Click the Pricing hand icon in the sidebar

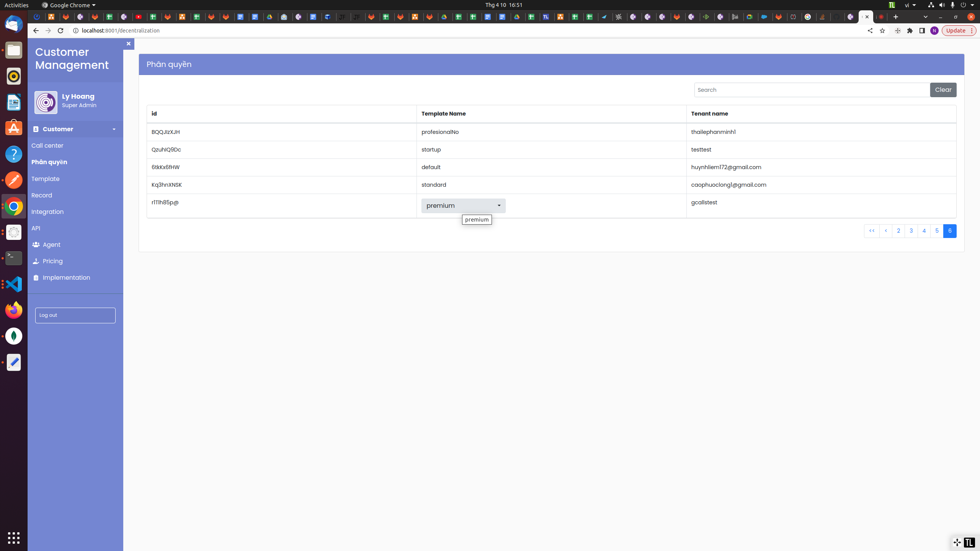[x=36, y=261]
